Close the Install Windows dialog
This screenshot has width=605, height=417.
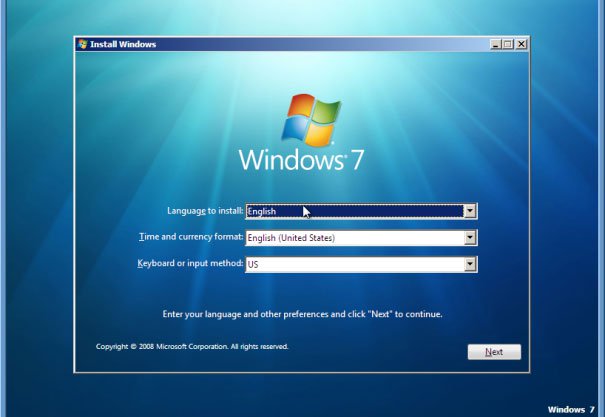pos(521,44)
